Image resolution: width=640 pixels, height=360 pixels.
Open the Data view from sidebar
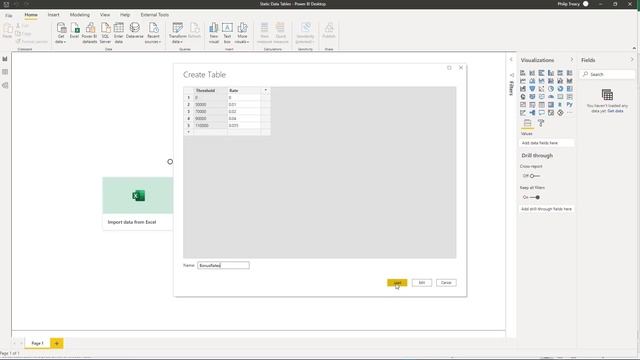point(5,72)
